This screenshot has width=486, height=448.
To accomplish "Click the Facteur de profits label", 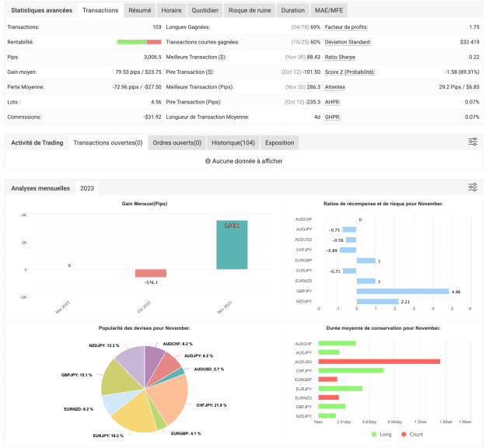I will click(x=346, y=27).
